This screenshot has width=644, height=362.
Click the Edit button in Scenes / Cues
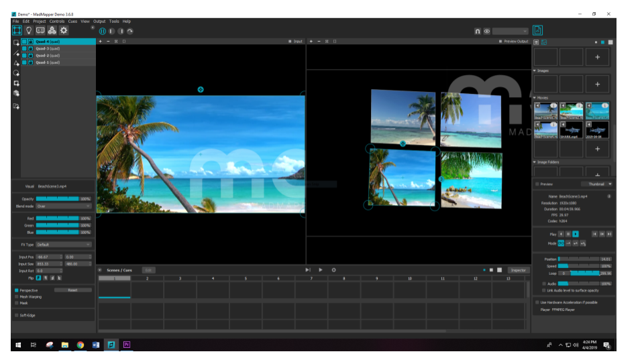(148, 270)
